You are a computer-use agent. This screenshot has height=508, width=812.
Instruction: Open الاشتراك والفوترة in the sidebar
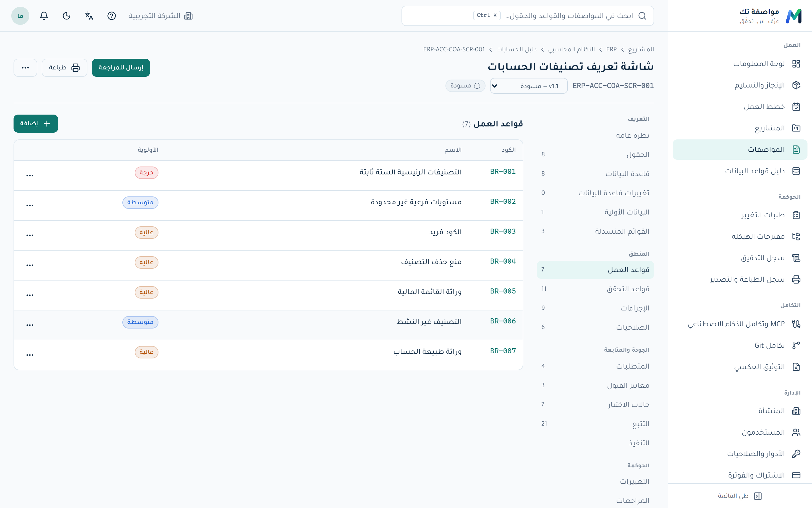pyautogui.click(x=740, y=475)
